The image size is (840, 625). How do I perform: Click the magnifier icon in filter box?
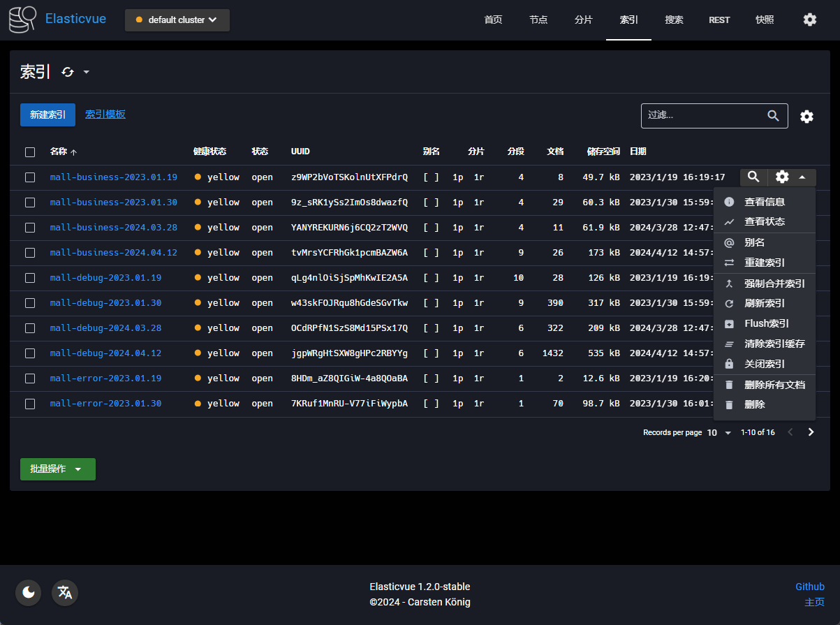[773, 116]
